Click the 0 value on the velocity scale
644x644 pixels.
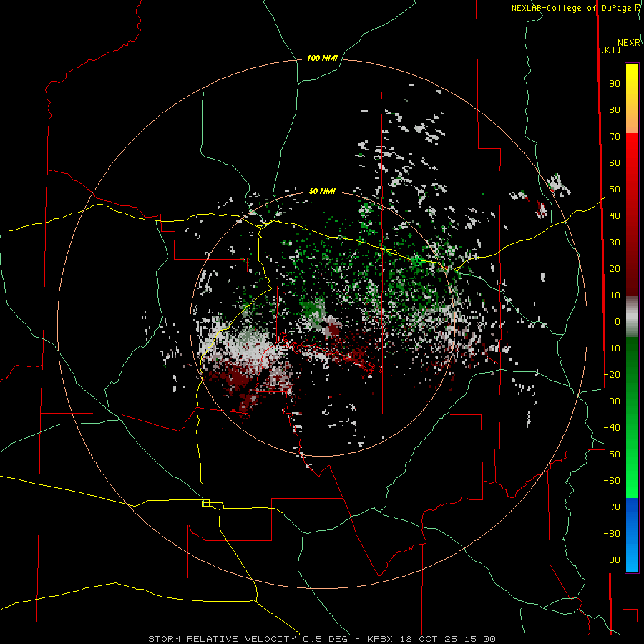coord(618,322)
